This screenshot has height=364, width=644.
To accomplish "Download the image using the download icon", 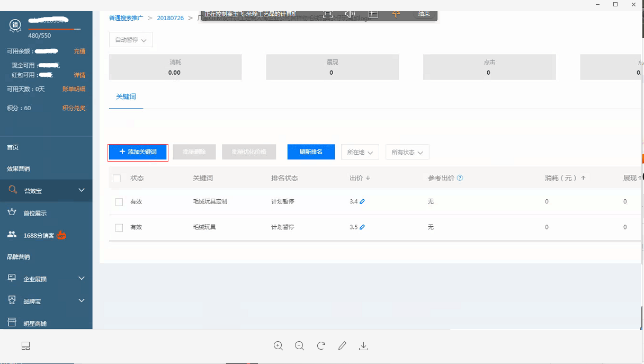I will (363, 346).
